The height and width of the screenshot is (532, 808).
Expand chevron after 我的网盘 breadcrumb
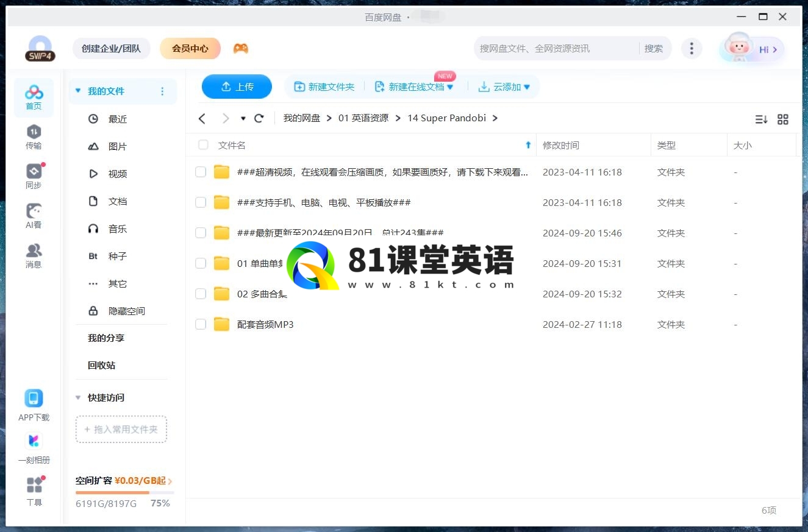pyautogui.click(x=329, y=118)
